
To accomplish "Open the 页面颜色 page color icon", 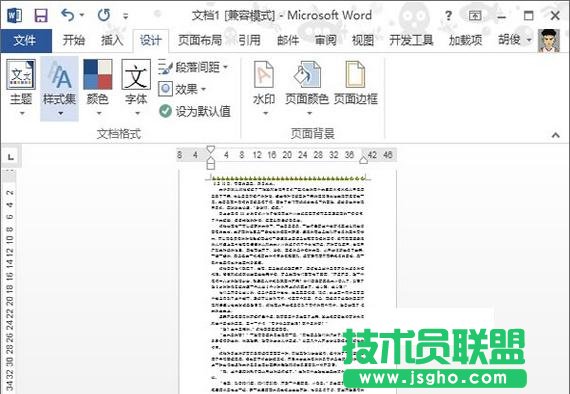I will (x=307, y=75).
